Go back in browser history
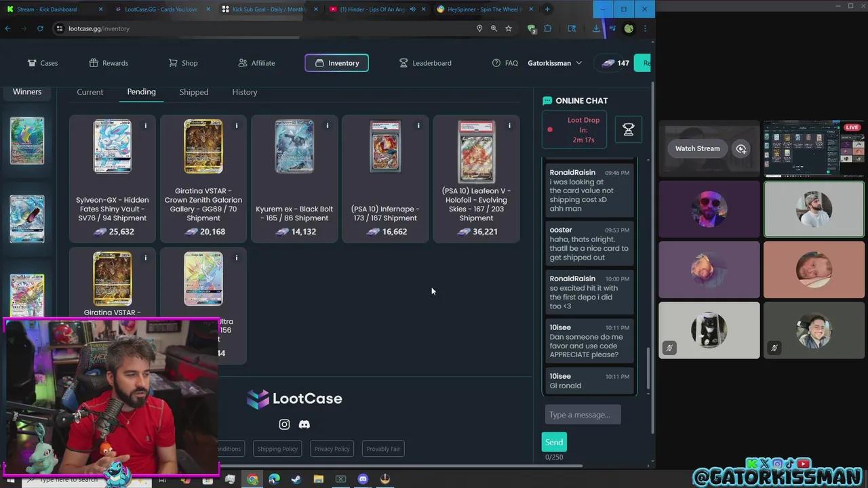The width and height of the screenshot is (868, 488). (x=7, y=28)
